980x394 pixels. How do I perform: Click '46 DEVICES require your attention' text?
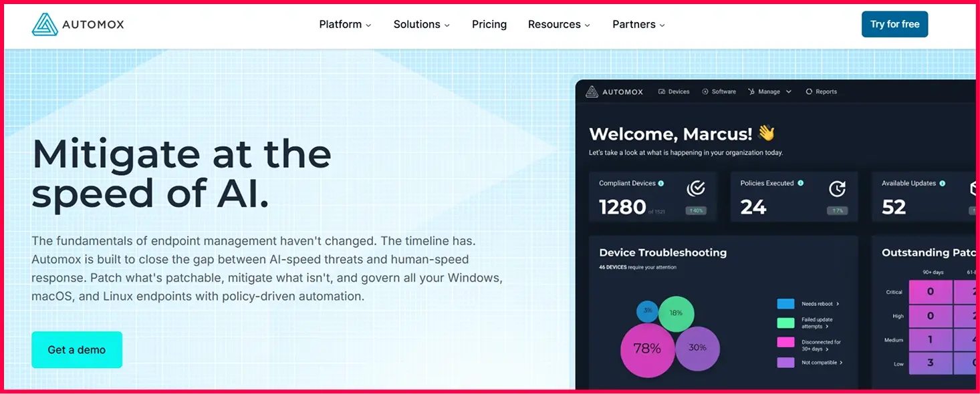638,267
